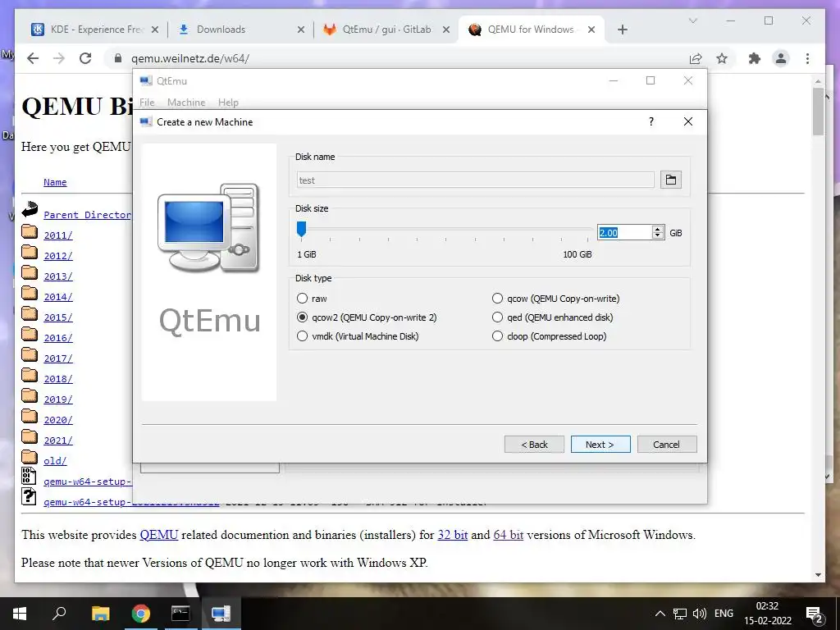
Task: Sort listing by Name column link
Action: pyautogui.click(x=55, y=182)
